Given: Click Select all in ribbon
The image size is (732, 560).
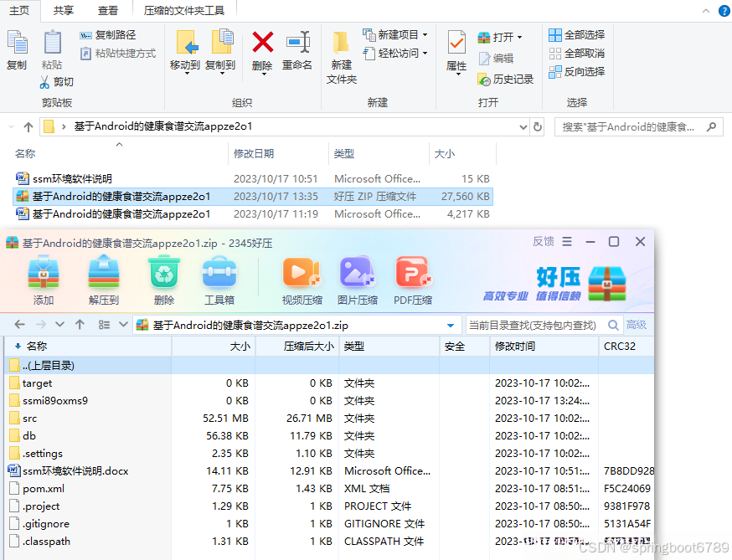Looking at the screenshot, I should pyautogui.click(x=576, y=35).
